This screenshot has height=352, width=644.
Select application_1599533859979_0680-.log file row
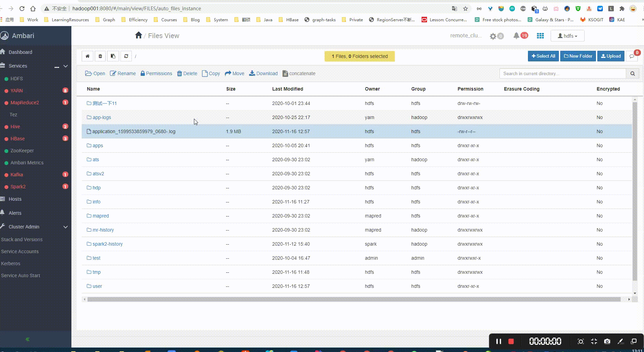tap(357, 131)
